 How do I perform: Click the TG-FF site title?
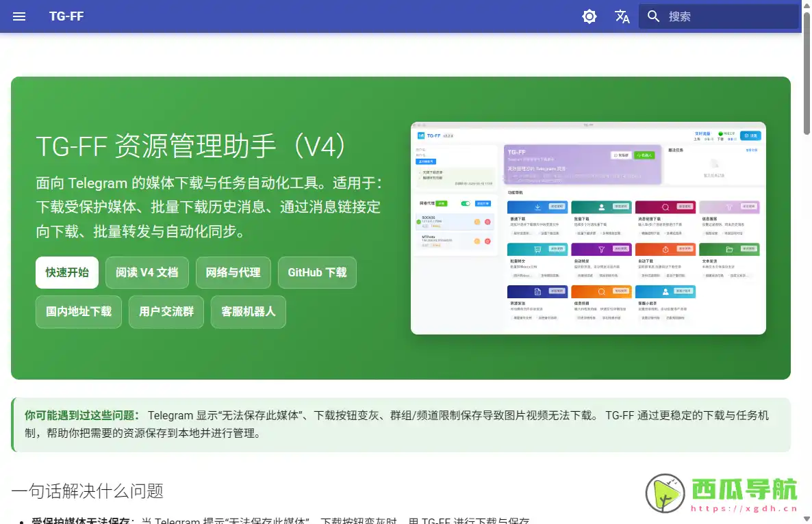[66, 16]
